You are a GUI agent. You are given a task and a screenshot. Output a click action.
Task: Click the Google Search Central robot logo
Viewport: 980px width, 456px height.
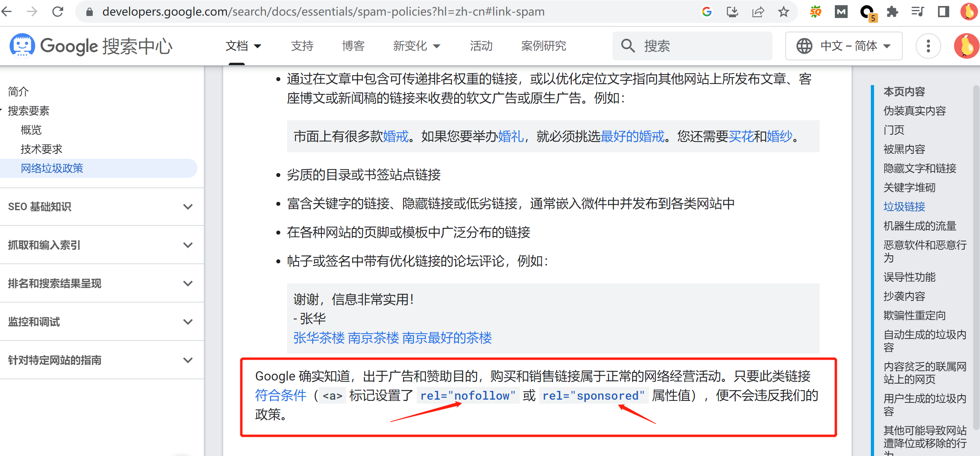pos(22,46)
